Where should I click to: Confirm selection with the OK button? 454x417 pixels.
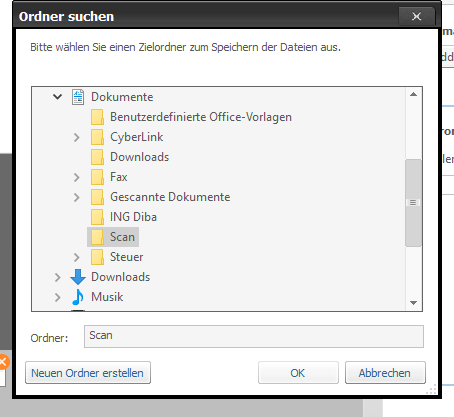298,373
